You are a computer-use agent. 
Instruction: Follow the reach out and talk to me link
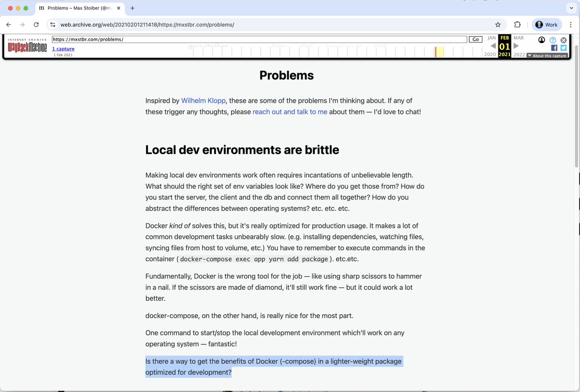[290, 112]
